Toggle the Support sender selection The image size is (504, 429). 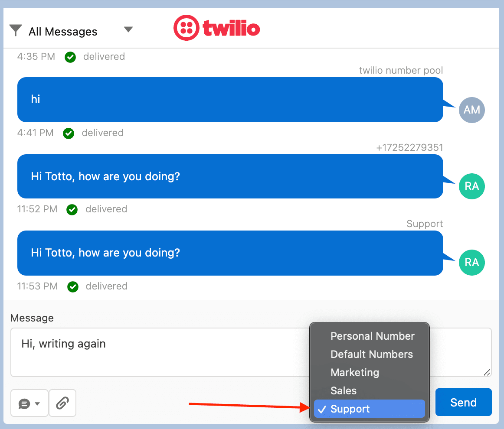coord(369,408)
